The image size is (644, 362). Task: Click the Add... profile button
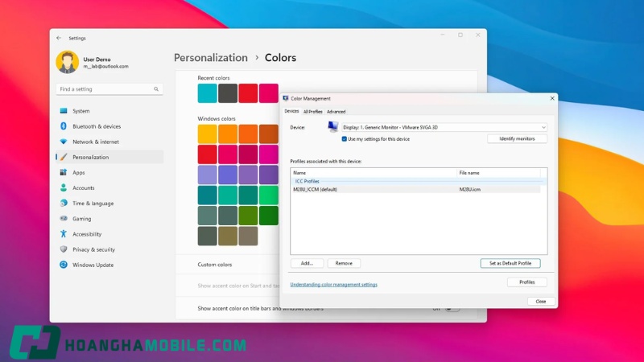(307, 263)
